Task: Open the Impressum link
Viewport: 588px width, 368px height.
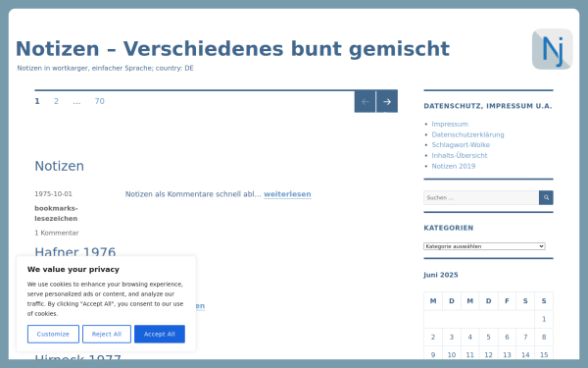Action: pos(450,124)
